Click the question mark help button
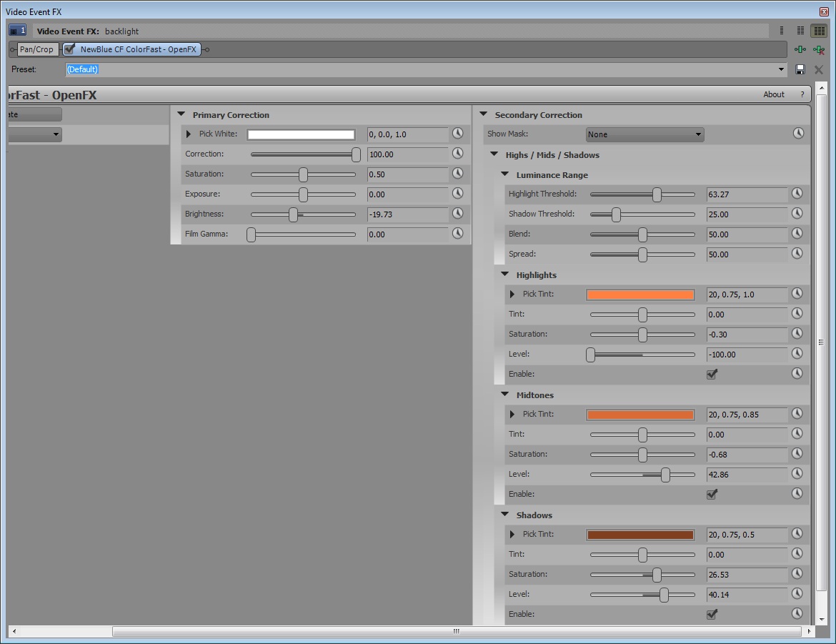 [802, 94]
